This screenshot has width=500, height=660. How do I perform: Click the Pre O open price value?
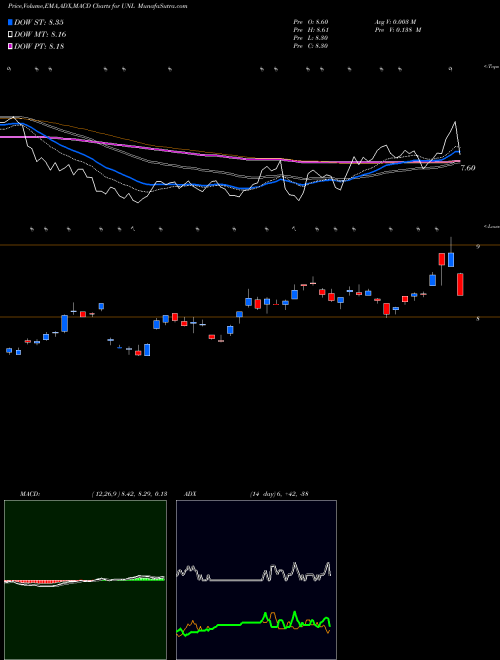[311, 21]
